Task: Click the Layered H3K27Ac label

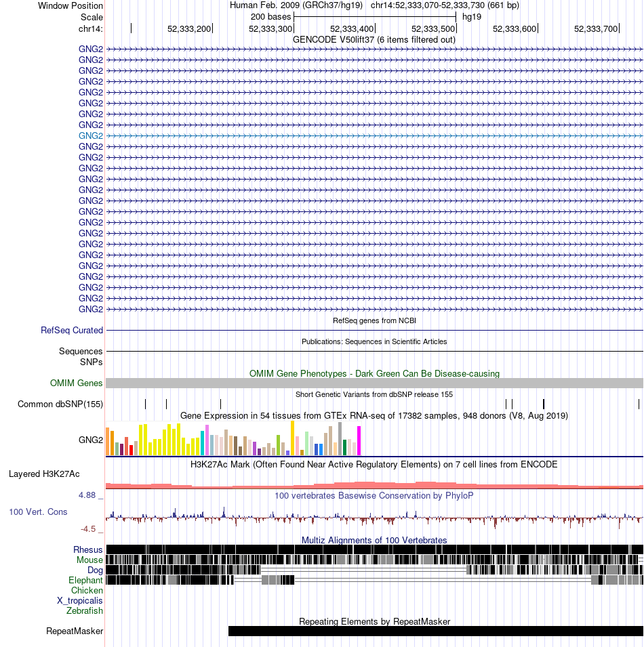Action: [44, 474]
